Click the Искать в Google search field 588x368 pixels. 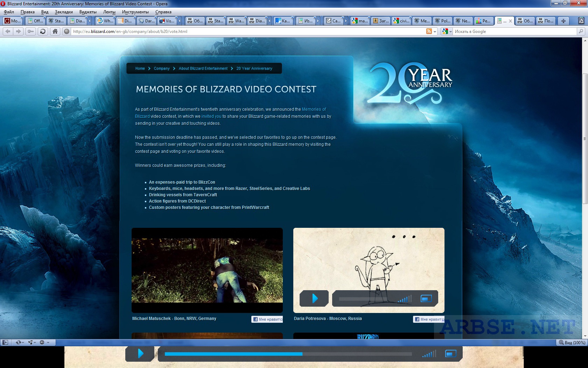click(x=514, y=32)
